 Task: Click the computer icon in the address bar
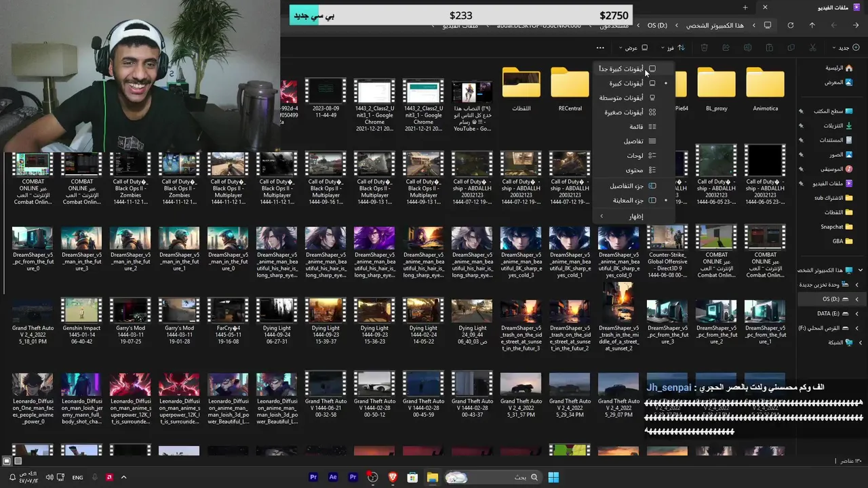(768, 25)
